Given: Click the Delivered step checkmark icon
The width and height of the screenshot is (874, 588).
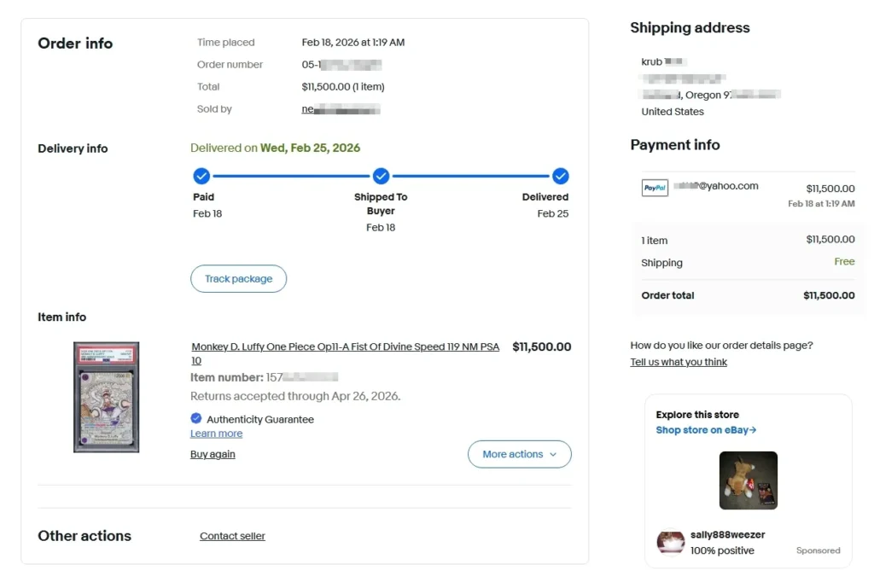Looking at the screenshot, I should click(560, 176).
